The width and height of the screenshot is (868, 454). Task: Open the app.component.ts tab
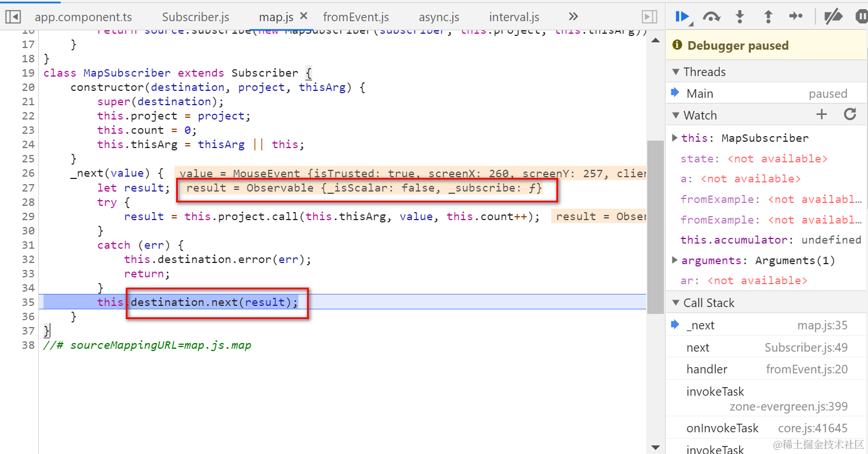[83, 17]
